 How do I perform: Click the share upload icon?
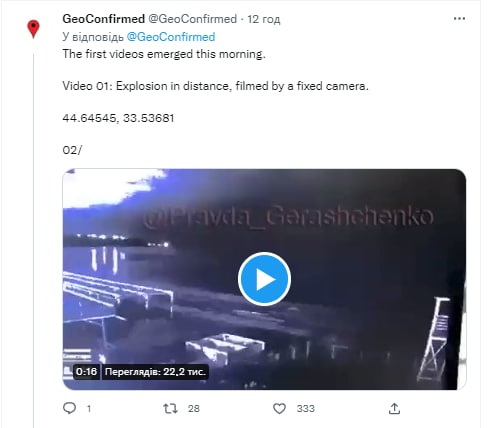coord(394,408)
